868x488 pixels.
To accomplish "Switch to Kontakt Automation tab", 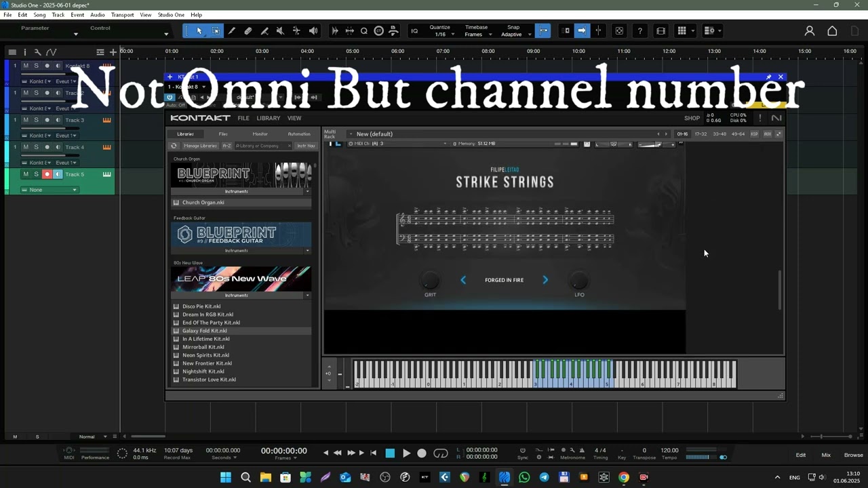I will (299, 134).
